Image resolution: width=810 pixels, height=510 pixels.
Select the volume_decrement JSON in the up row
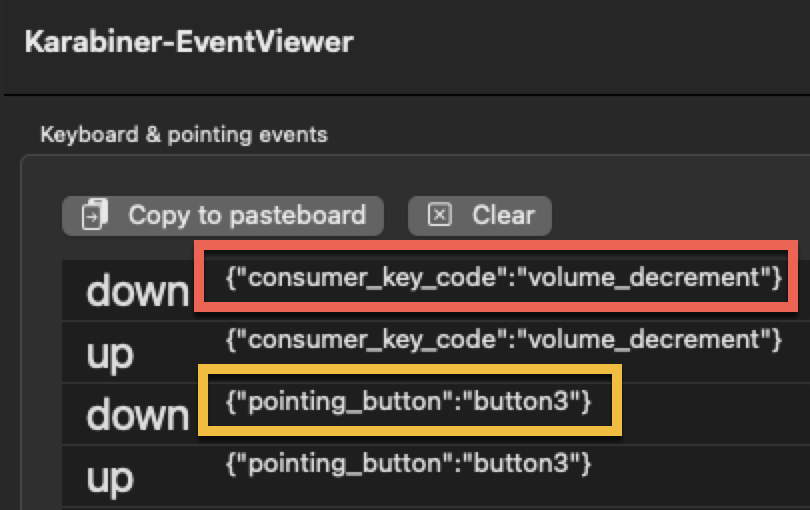click(x=503, y=339)
